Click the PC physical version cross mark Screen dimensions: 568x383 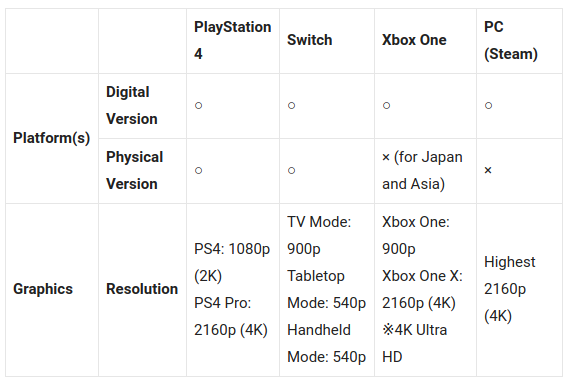488,170
